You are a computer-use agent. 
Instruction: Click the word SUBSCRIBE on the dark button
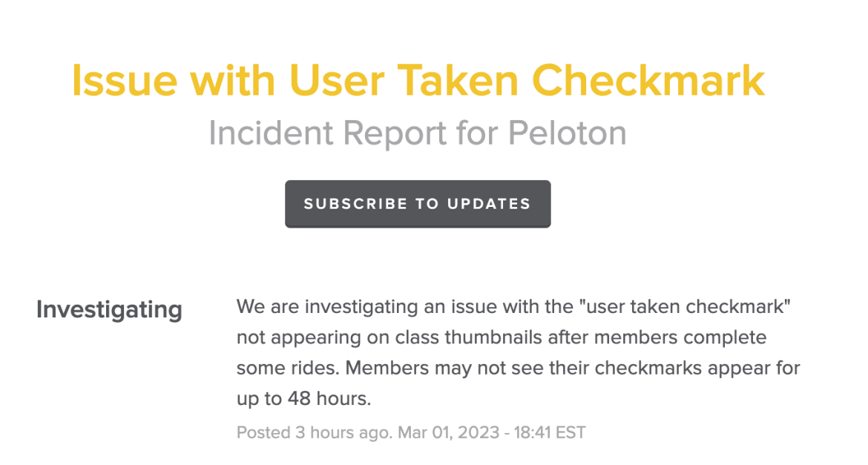pos(355,204)
